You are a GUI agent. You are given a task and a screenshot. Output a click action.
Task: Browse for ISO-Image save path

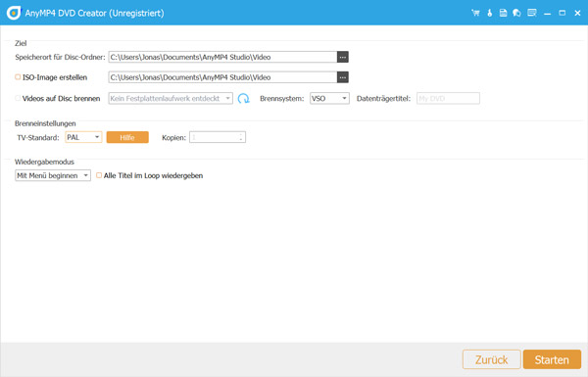[343, 77]
